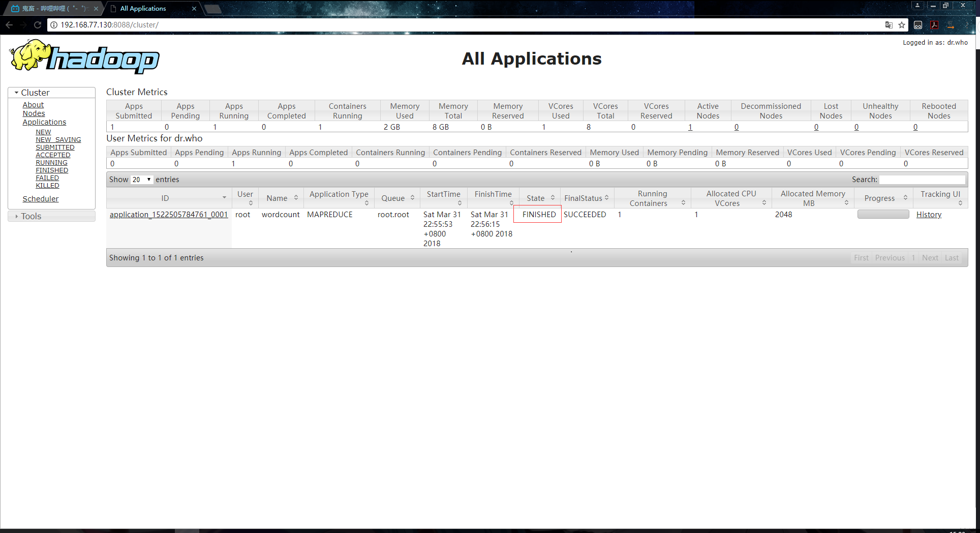Click the address bar URL
The image size is (980, 533).
pyautogui.click(x=109, y=25)
